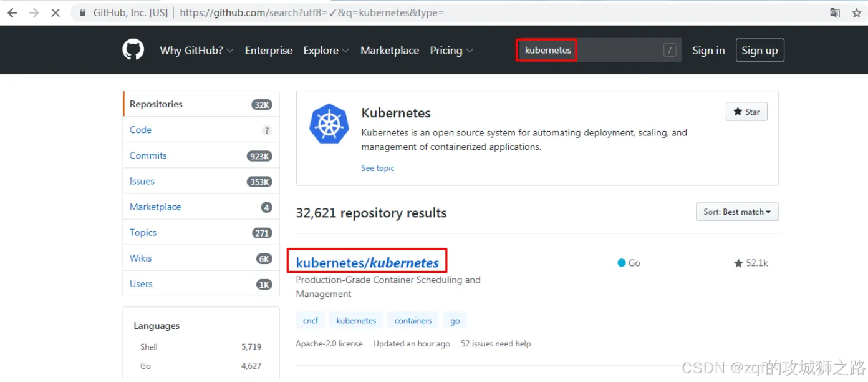This screenshot has width=868, height=382.
Task: Click the slash shortcut icon in search box
Action: tap(670, 51)
